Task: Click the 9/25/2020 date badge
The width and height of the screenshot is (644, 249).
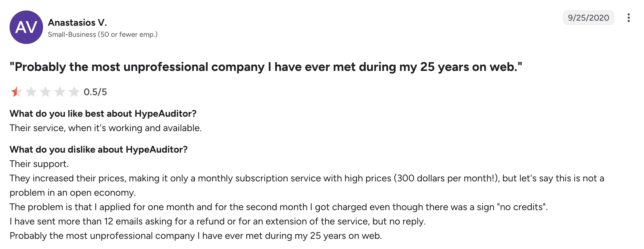Action: pos(588,18)
